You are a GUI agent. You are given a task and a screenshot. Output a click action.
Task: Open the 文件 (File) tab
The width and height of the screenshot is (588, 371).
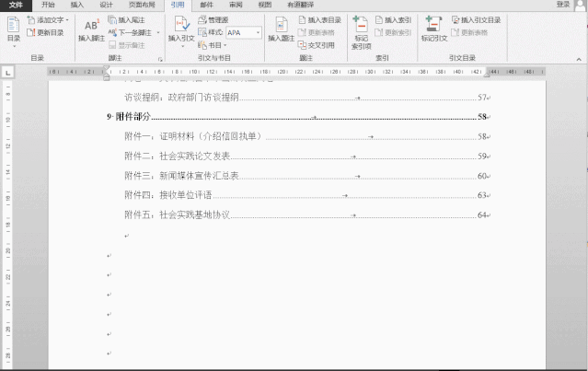[x=16, y=5]
